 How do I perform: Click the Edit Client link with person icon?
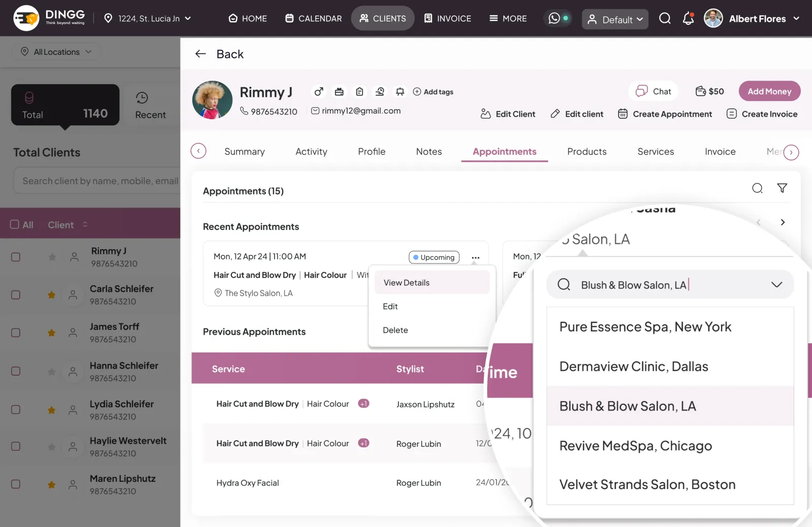507,114
